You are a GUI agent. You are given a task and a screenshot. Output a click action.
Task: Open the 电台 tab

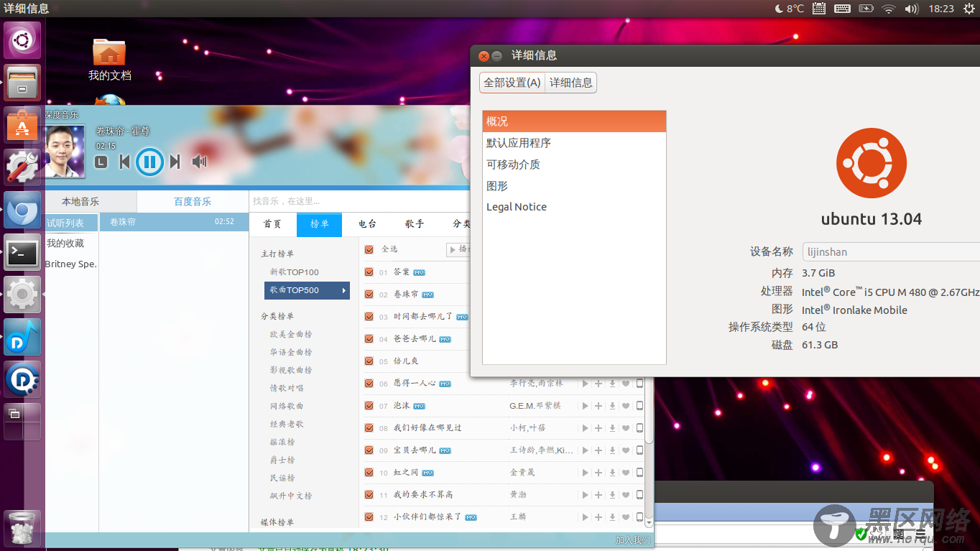[x=367, y=224]
